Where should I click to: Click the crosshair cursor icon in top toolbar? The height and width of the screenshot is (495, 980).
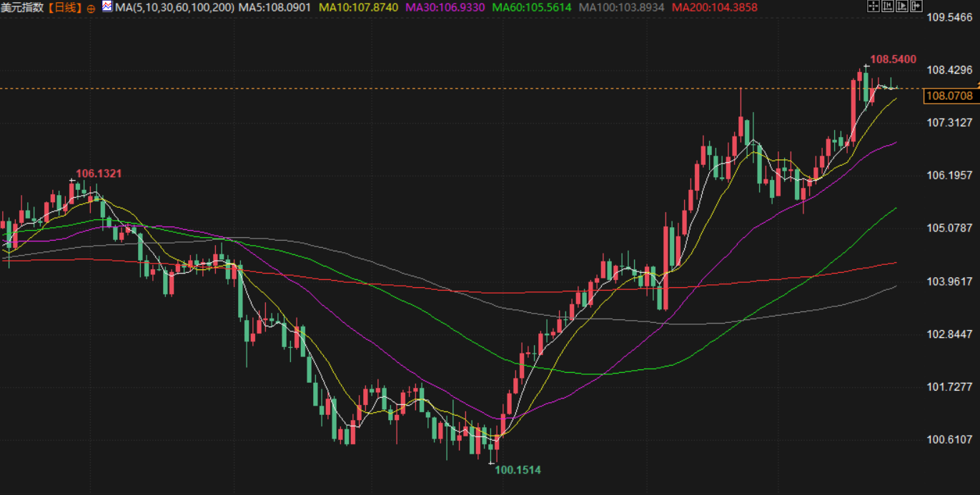point(873,6)
